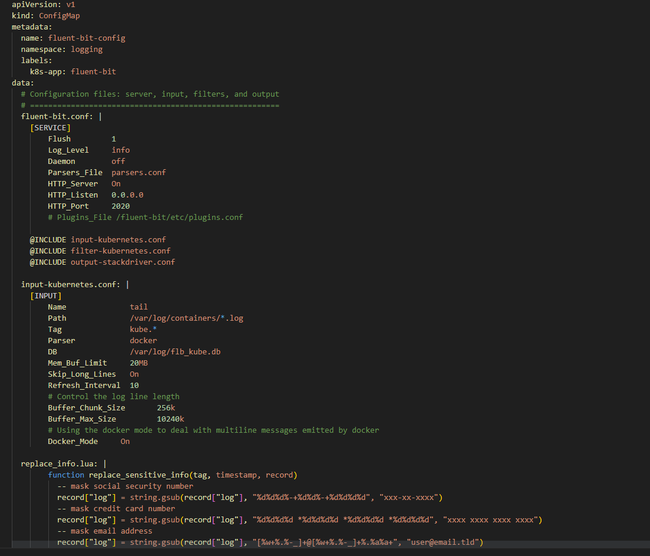Click the 'fluent-bit.conf:' key
The image size is (650, 556).
[x=57, y=117]
